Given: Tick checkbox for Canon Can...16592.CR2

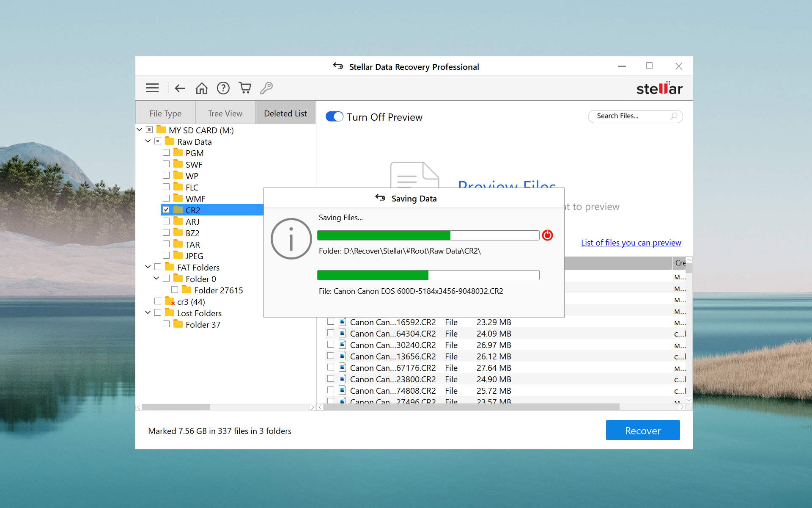Looking at the screenshot, I should 331,322.
